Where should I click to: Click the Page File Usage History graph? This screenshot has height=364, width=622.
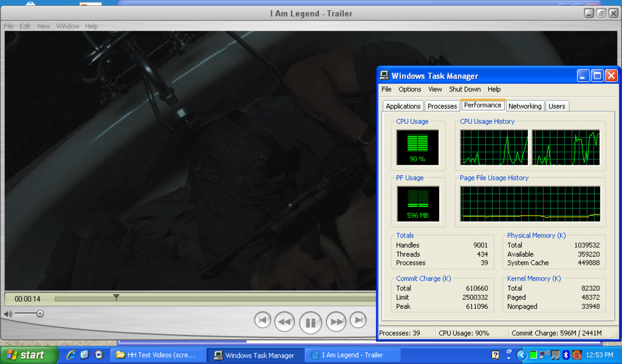(530, 204)
